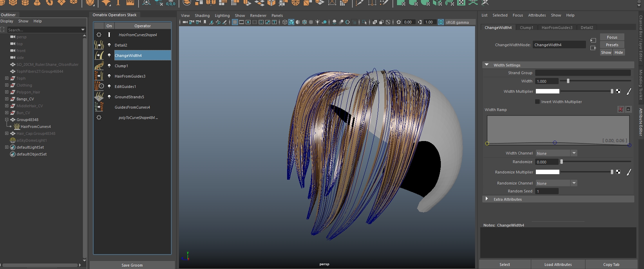
Task: Click the GroundStrands5 operator icon
Action: click(x=99, y=97)
